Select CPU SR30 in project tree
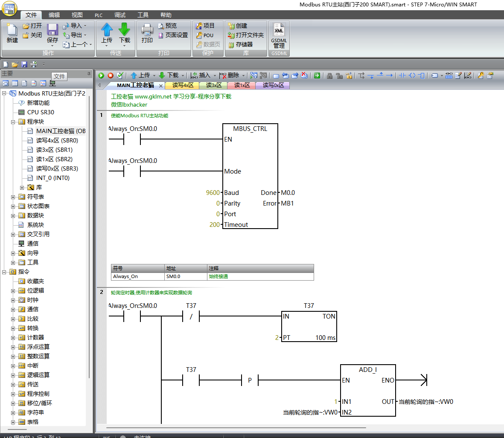504x438 pixels. [x=41, y=113]
